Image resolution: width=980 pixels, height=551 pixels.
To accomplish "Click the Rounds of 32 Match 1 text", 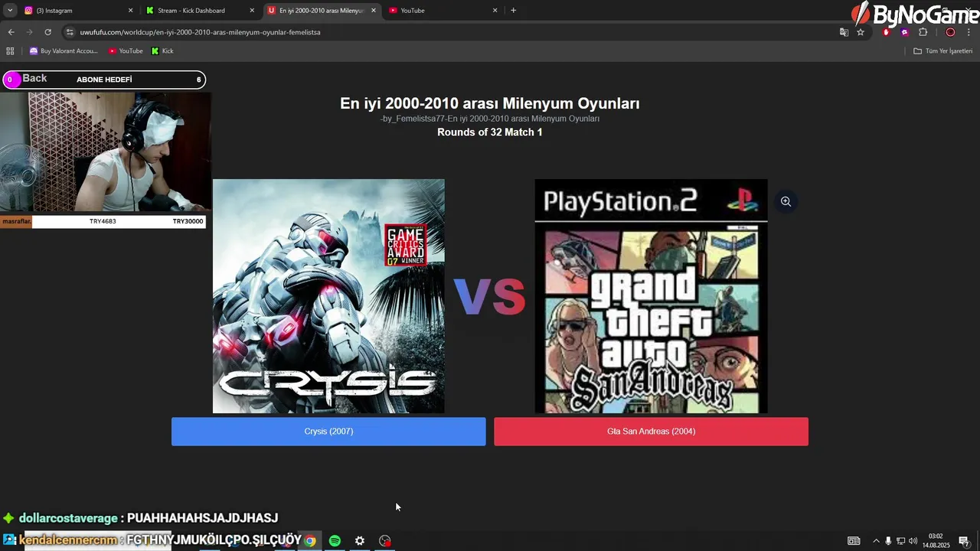I will pyautogui.click(x=490, y=132).
